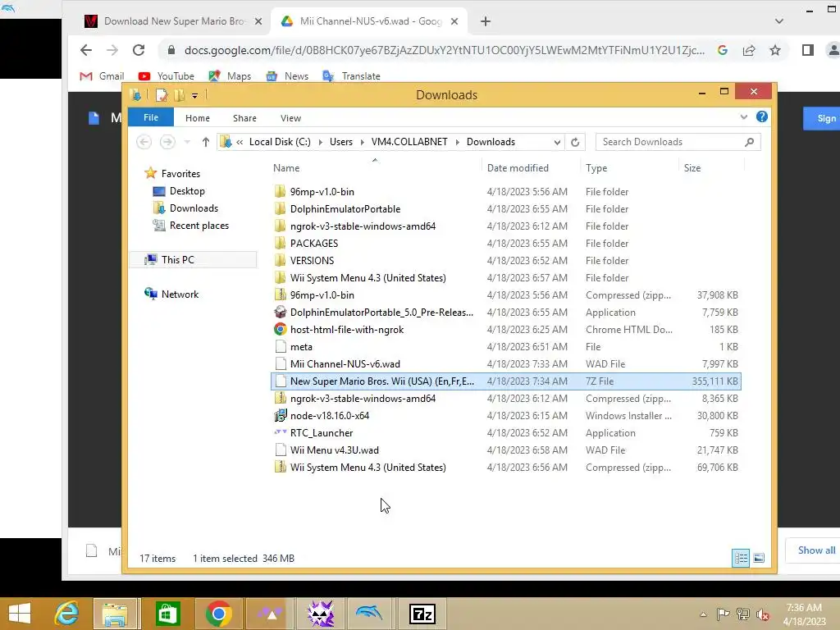Click Users in the address breadcrumb
840x630 pixels.
tap(341, 142)
